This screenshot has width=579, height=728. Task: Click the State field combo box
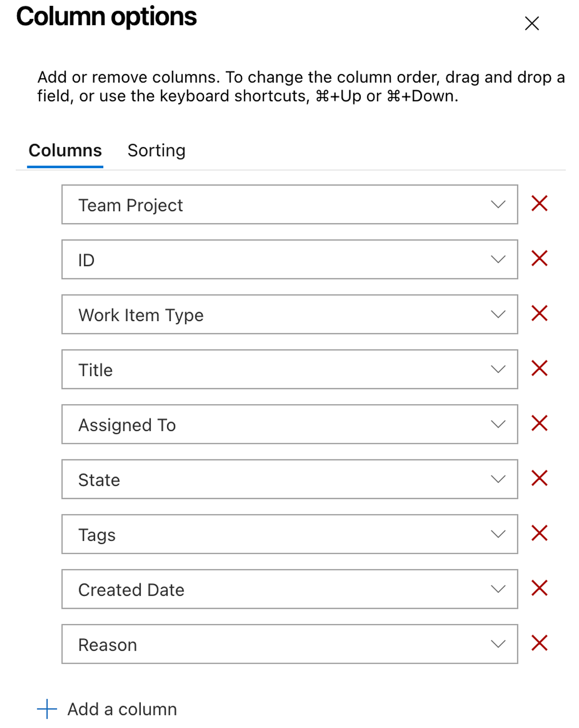click(x=289, y=479)
